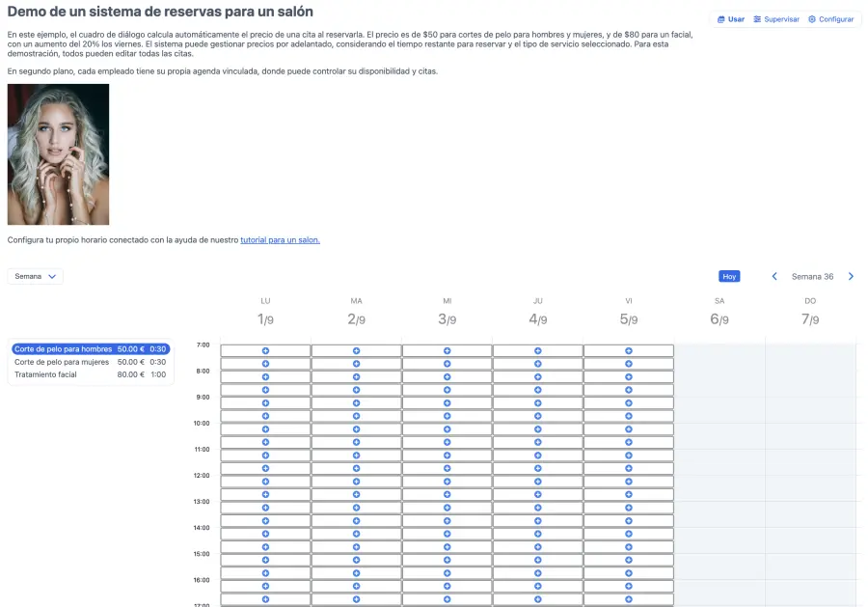Image resolution: width=868 pixels, height=607 pixels.
Task: Click the plus icon on Tuesday 2/9 at 10:00
Action: click(356, 428)
